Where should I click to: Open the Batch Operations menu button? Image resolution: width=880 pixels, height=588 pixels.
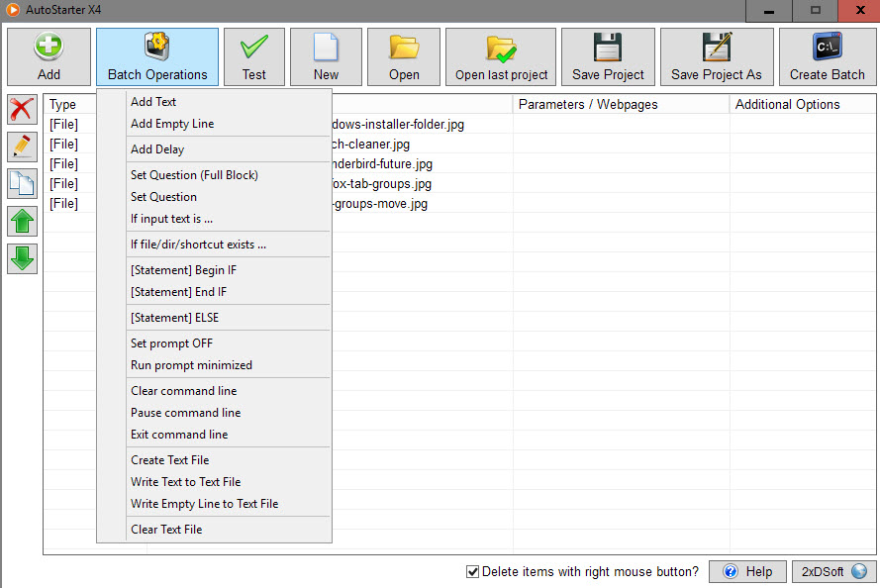[157, 57]
